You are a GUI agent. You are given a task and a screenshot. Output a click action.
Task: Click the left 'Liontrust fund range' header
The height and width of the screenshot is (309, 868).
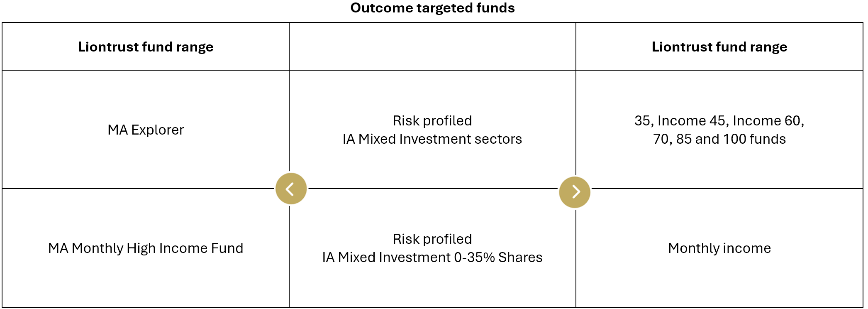(x=146, y=47)
